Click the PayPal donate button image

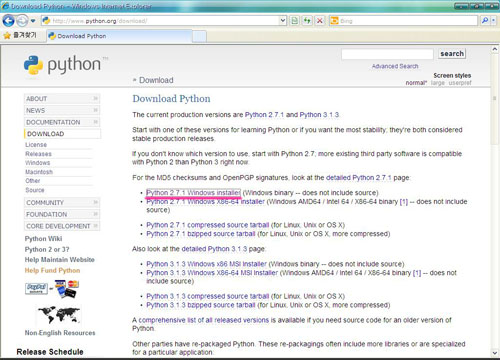click(36, 288)
